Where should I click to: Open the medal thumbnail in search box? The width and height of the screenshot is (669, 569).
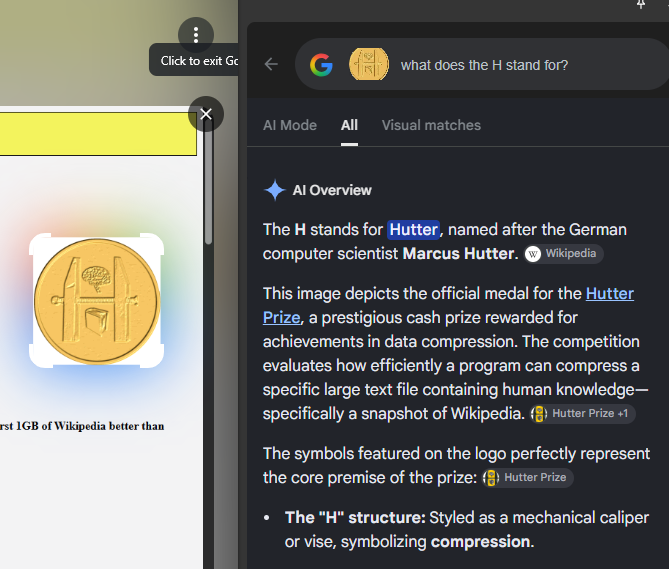[x=369, y=64]
